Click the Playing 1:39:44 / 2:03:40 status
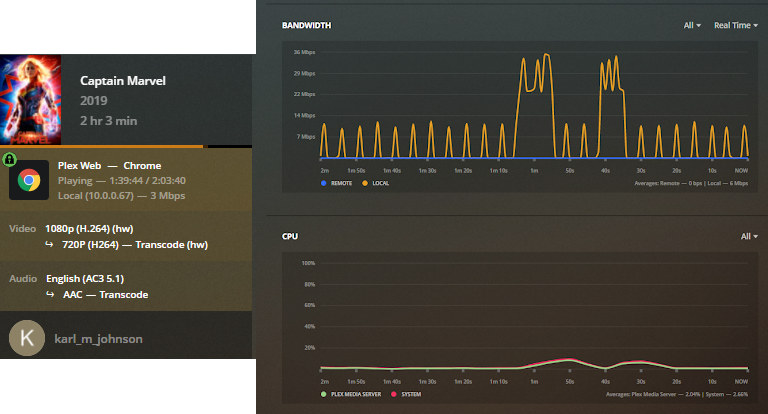The width and height of the screenshot is (768, 414). pyautogui.click(x=121, y=181)
